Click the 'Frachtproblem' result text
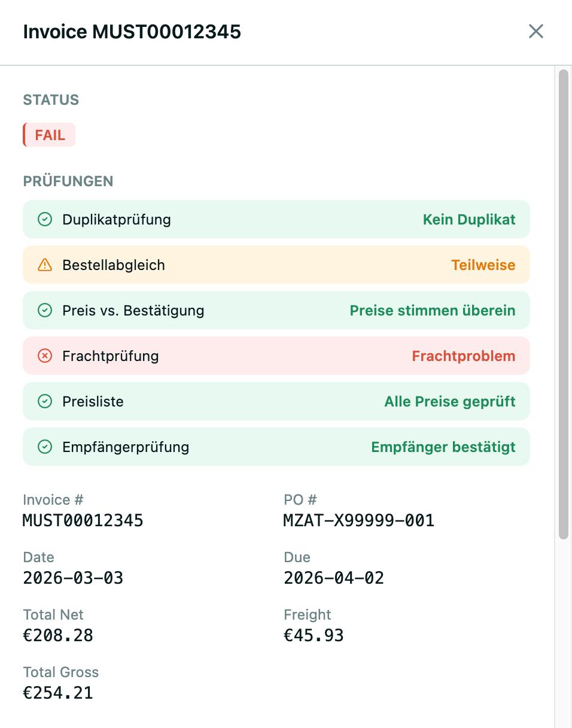 [x=464, y=356]
